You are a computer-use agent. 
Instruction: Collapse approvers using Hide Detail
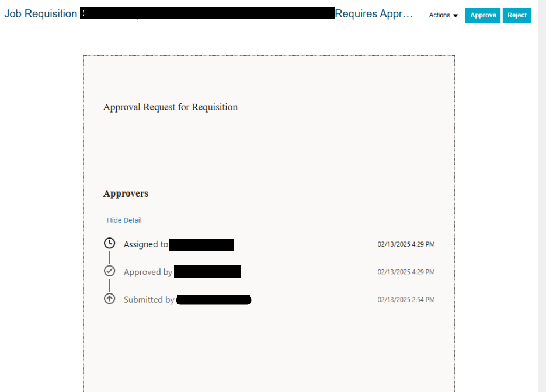pyautogui.click(x=124, y=220)
